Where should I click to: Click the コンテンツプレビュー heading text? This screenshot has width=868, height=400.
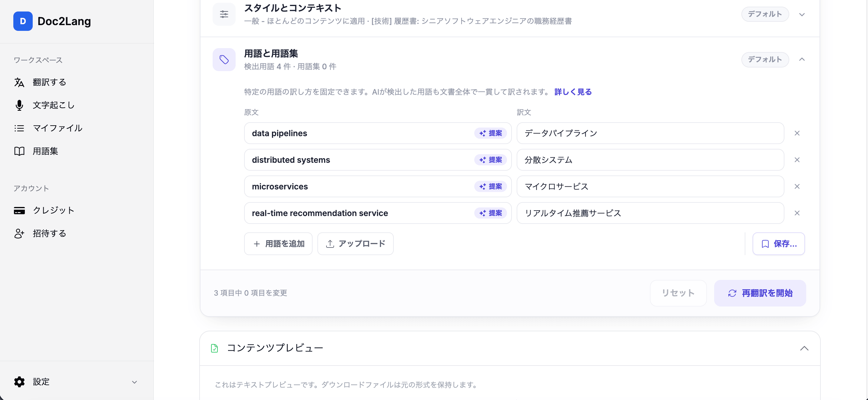point(275,348)
